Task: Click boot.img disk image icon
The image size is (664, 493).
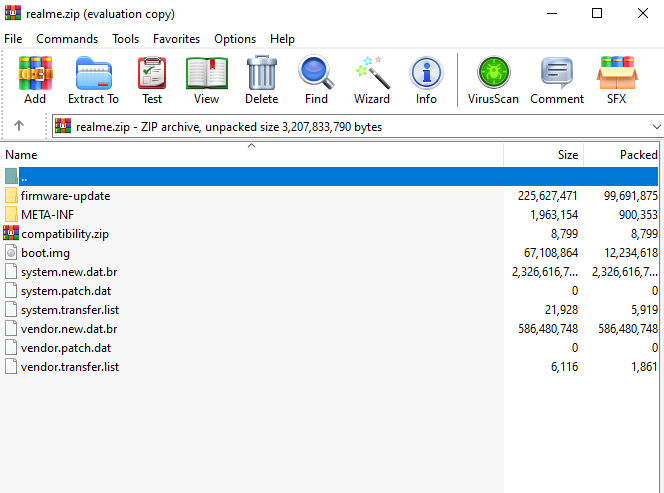Action: [11, 252]
